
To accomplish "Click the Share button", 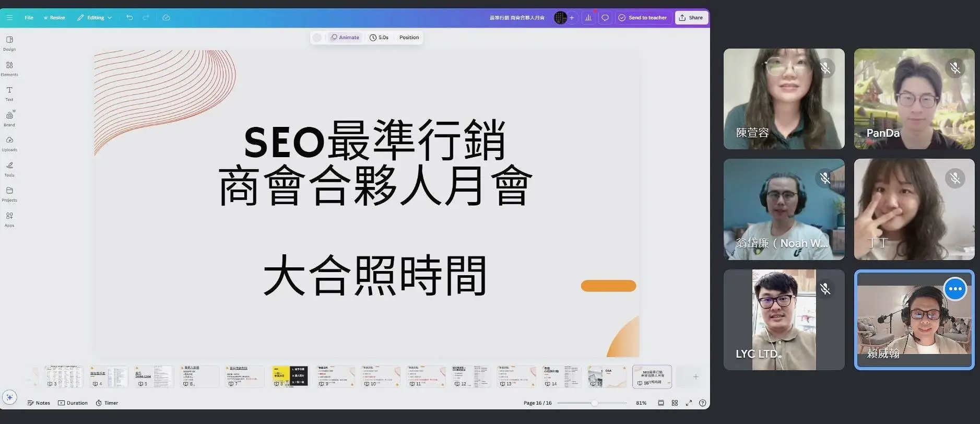I will pos(691,18).
